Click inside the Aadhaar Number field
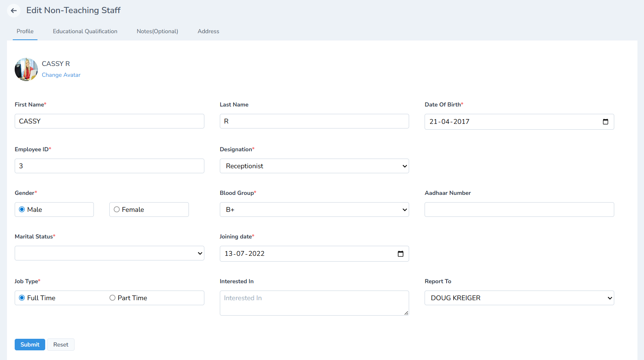 [x=519, y=210]
